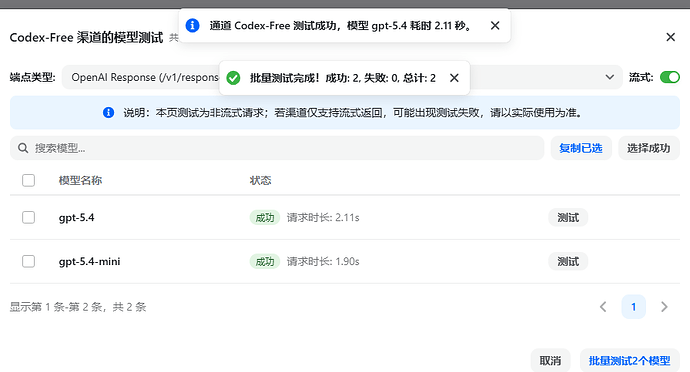690x372 pixels.
Task: Click the search magnifier icon
Action: 23,148
